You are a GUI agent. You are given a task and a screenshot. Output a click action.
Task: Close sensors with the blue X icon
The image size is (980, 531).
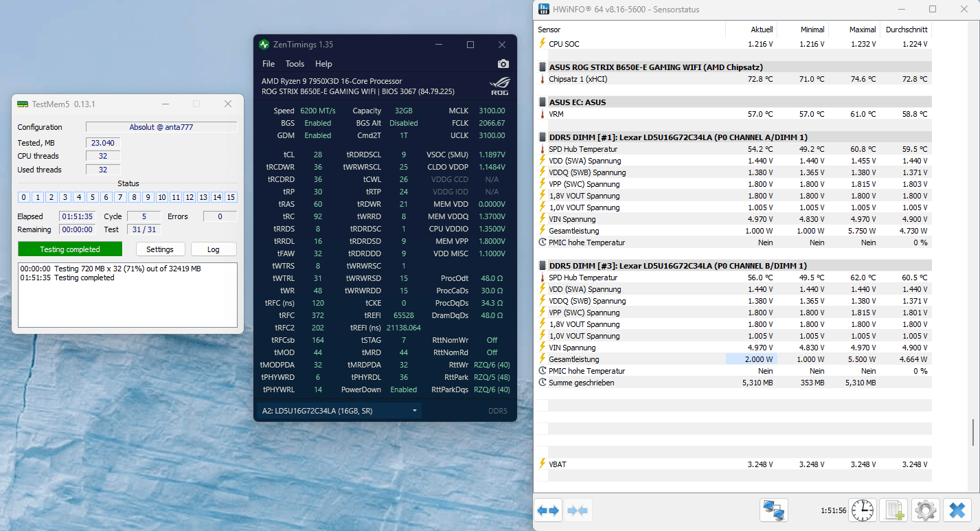(957, 510)
